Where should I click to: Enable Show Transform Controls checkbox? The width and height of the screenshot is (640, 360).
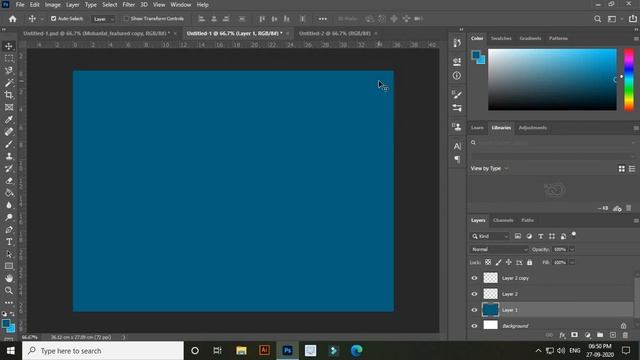pos(126,19)
